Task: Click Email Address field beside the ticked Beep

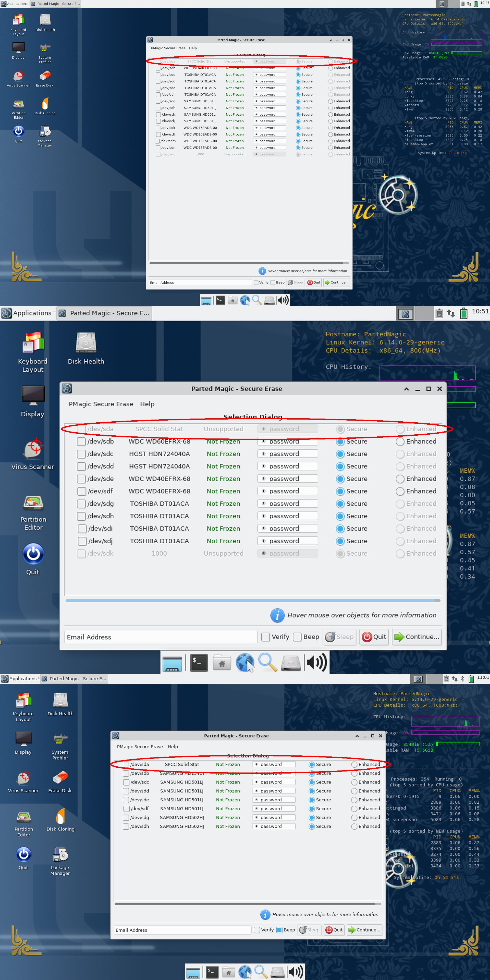Action: (x=182, y=930)
